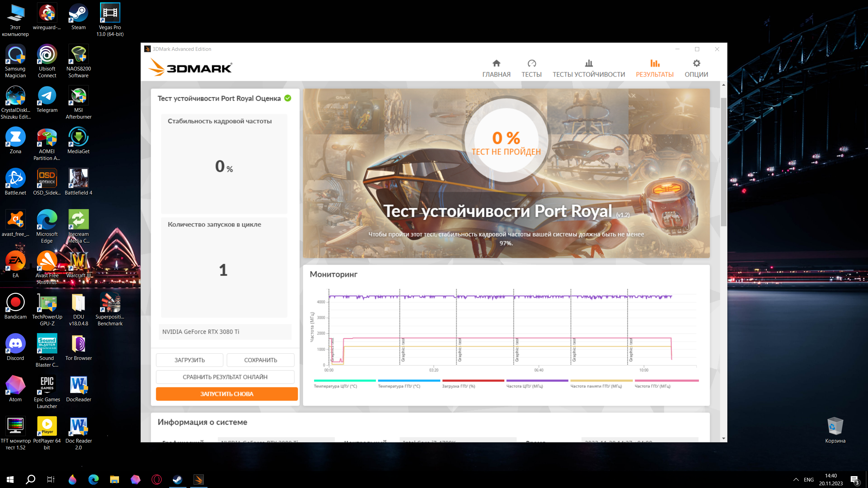This screenshot has height=488, width=868.
Task: Click the 3DMark taskbar icon
Action: 199,479
